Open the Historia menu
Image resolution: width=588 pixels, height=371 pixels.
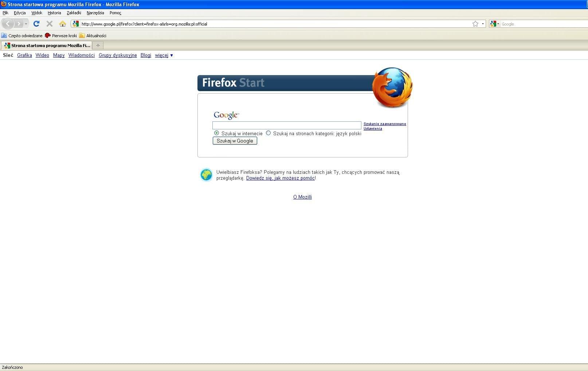coord(54,13)
